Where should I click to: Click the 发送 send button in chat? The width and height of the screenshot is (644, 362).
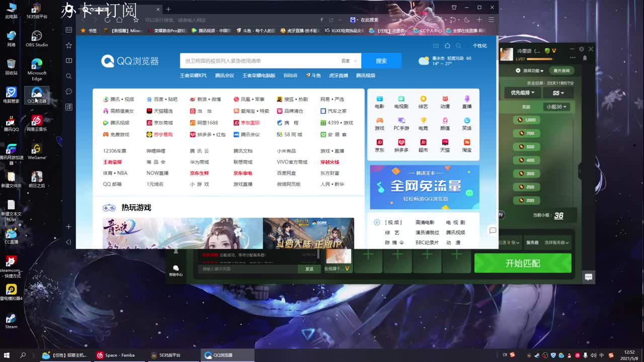[309, 269]
